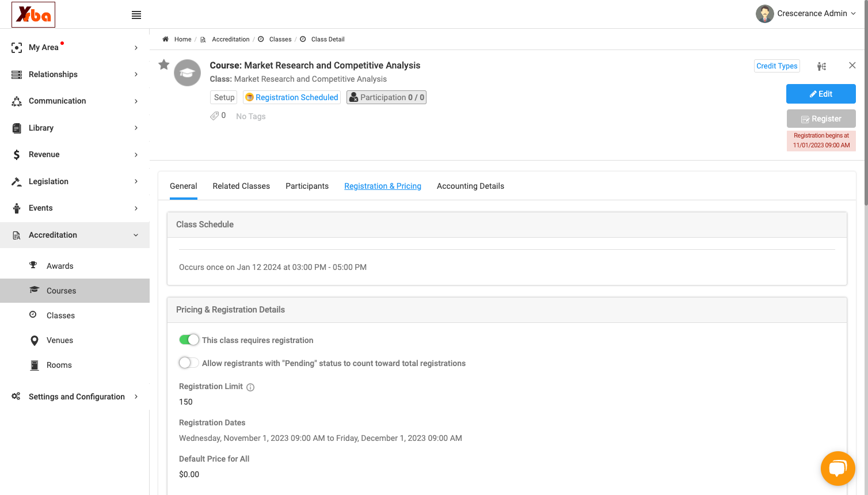Enable Pending status count toggle
This screenshot has width=868, height=495.
click(x=189, y=363)
